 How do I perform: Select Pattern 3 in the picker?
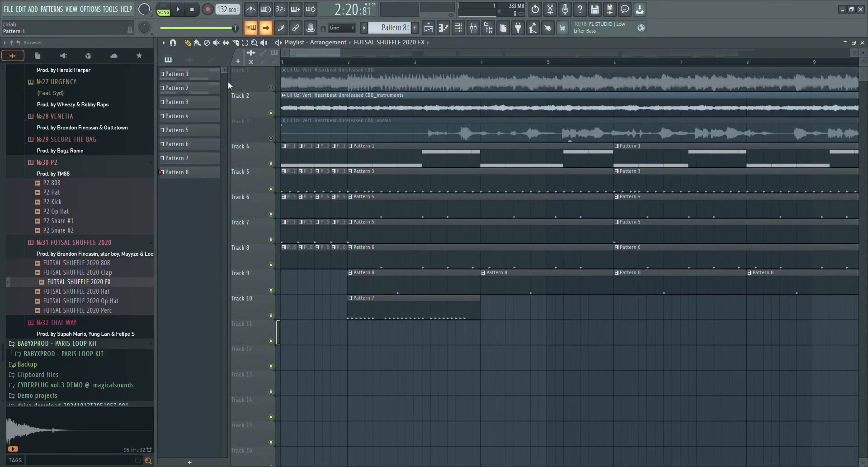click(189, 102)
